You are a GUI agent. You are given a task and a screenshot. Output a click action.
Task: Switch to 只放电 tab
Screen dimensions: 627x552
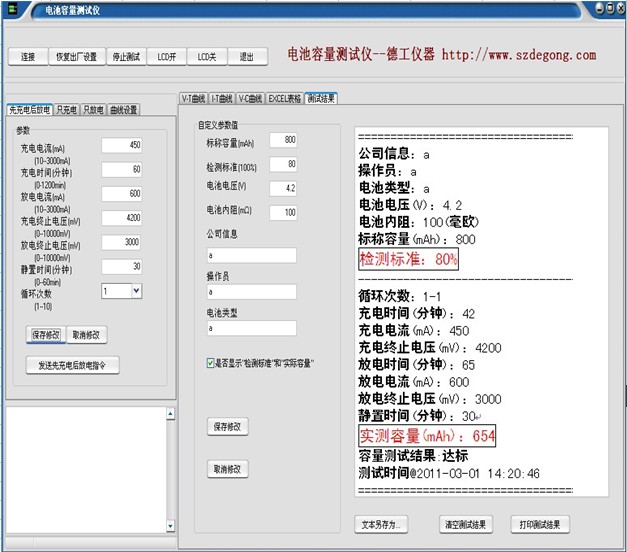pos(93,110)
